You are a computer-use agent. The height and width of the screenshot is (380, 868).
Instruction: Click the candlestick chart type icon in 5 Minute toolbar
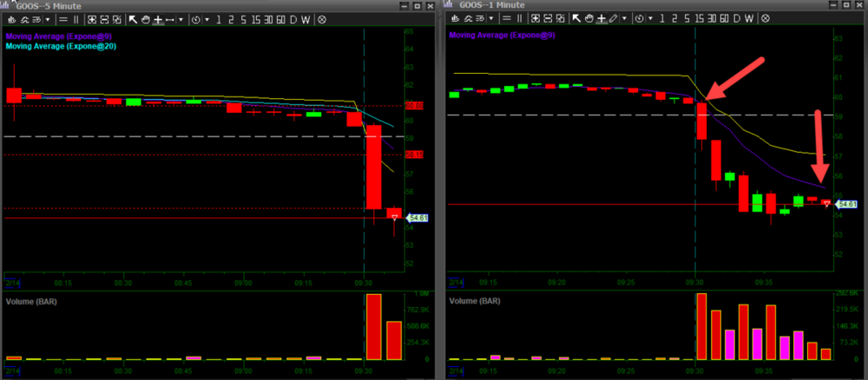tap(11, 18)
